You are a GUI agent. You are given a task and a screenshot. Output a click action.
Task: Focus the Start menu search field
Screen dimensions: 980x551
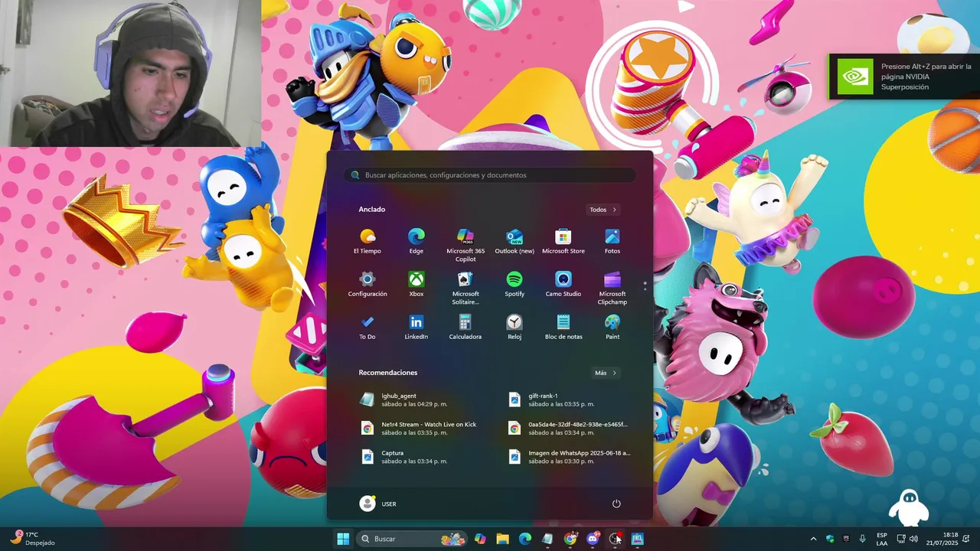pos(490,175)
